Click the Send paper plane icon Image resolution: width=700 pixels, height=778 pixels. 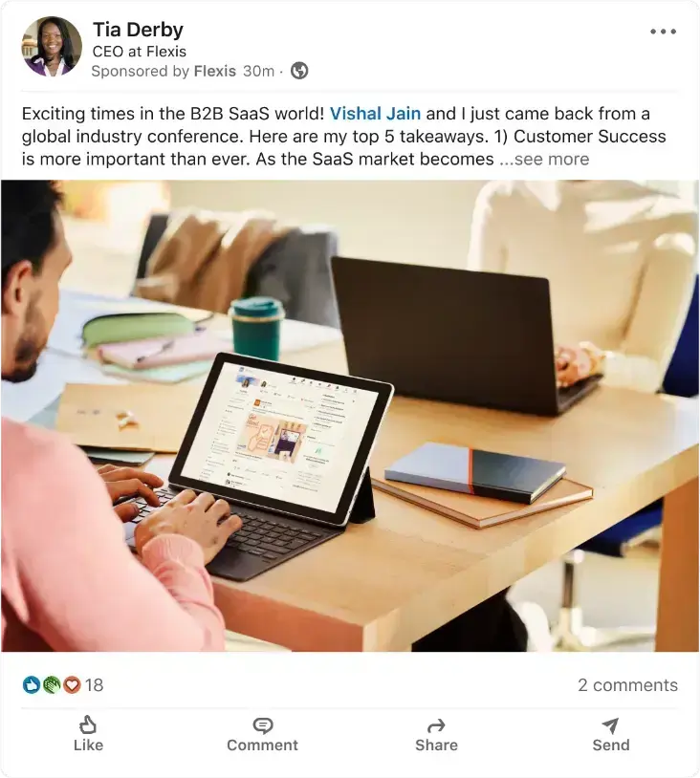611,725
